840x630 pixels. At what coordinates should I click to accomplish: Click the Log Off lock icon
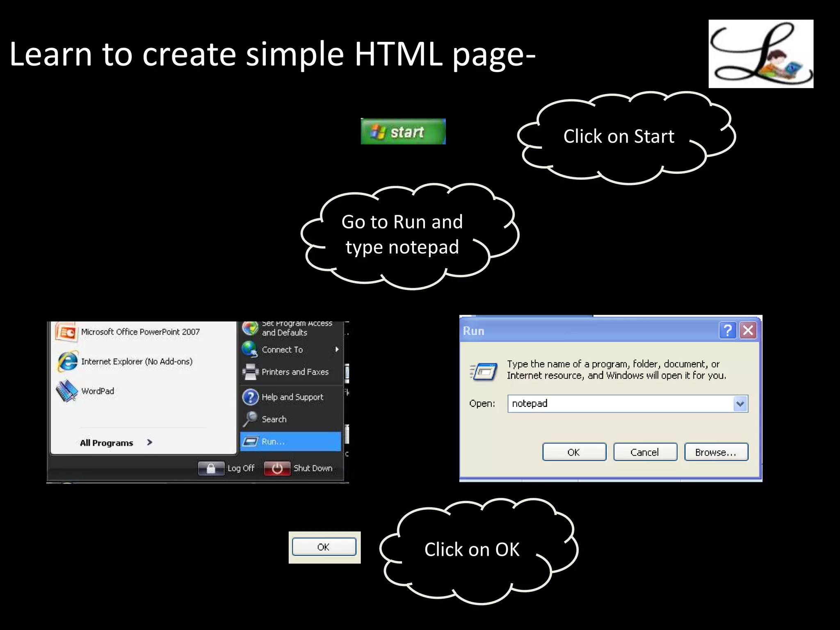(x=211, y=468)
